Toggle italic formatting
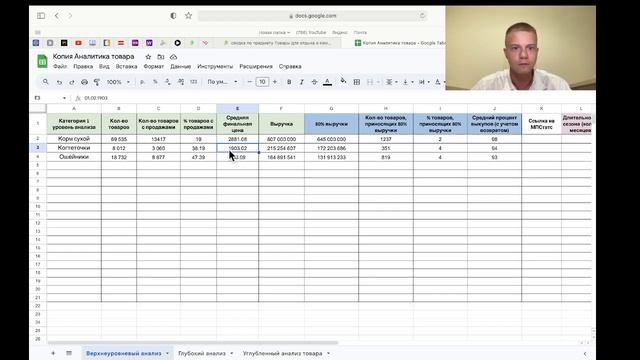This screenshot has height=360, width=640. click(x=302, y=82)
